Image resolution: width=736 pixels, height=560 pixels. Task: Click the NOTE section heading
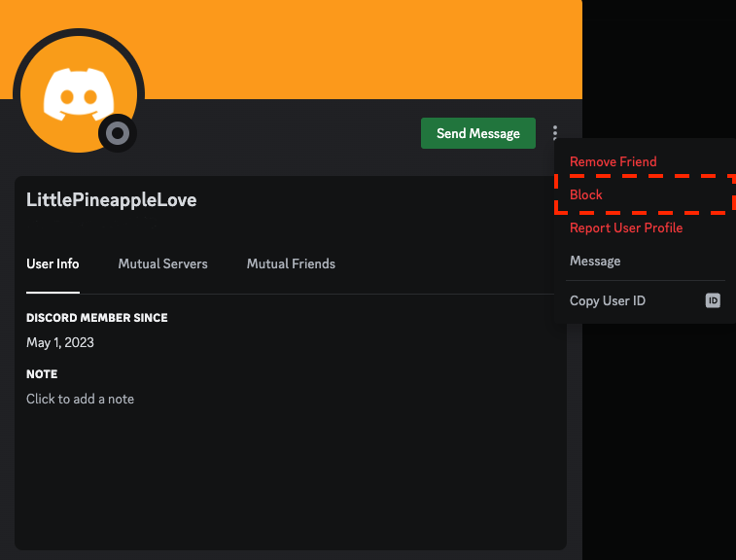[x=42, y=374]
